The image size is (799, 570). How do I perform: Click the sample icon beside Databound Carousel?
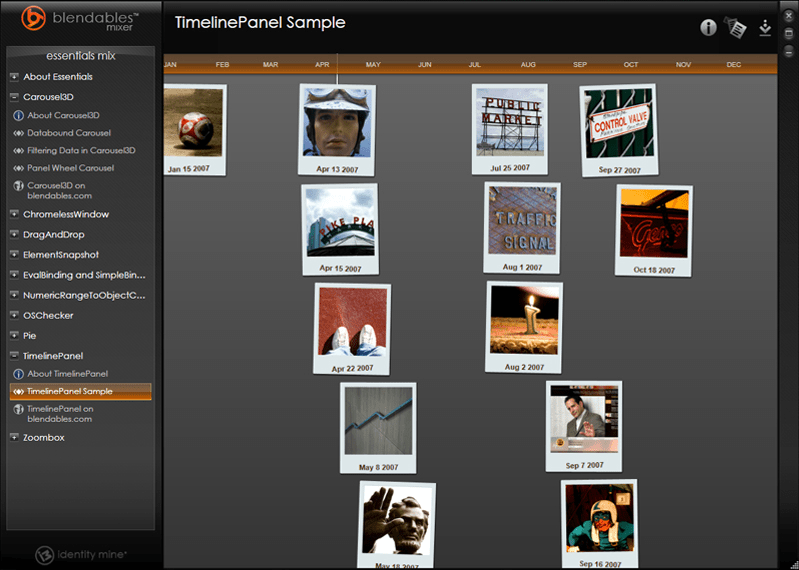point(18,133)
